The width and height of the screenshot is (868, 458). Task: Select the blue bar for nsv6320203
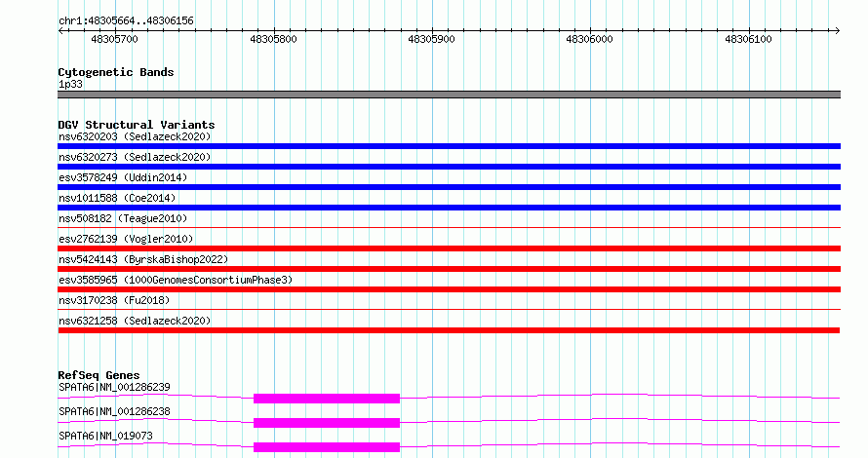pyautogui.click(x=449, y=146)
